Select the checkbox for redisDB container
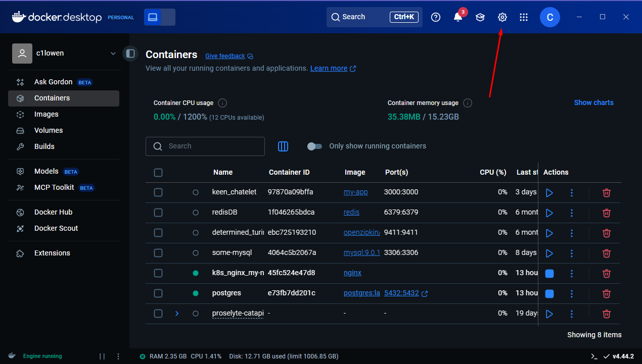 click(x=158, y=213)
